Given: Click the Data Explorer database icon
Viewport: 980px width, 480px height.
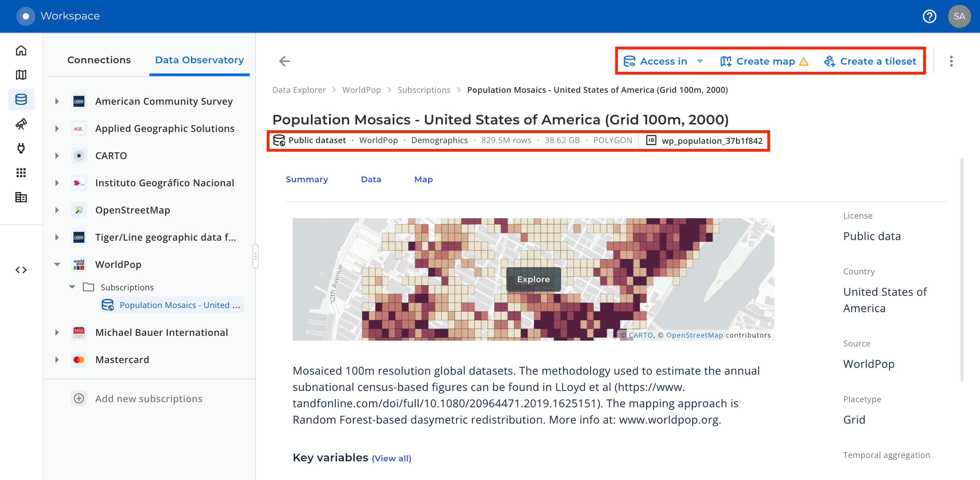Looking at the screenshot, I should pos(21,100).
